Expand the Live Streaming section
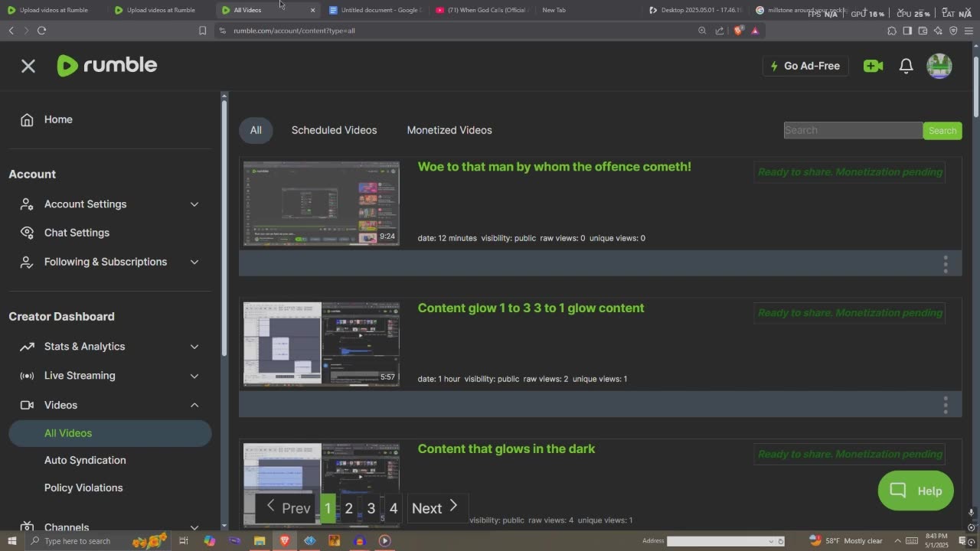 194,376
